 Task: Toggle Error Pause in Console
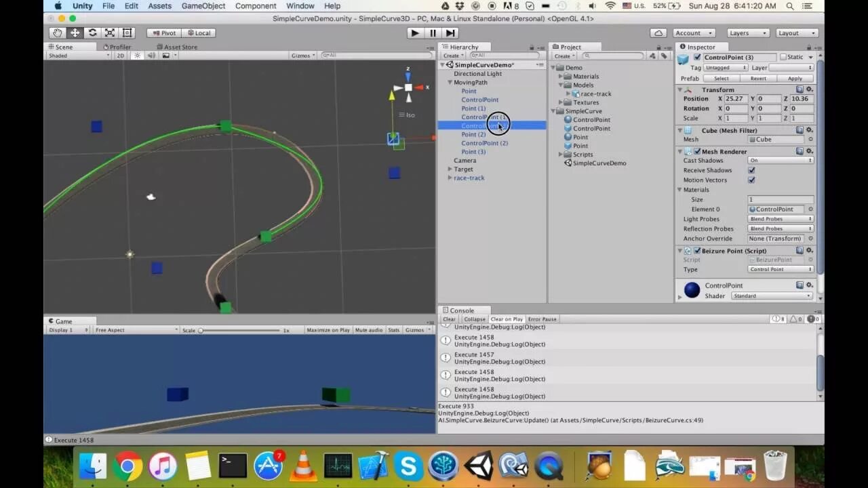tap(542, 319)
